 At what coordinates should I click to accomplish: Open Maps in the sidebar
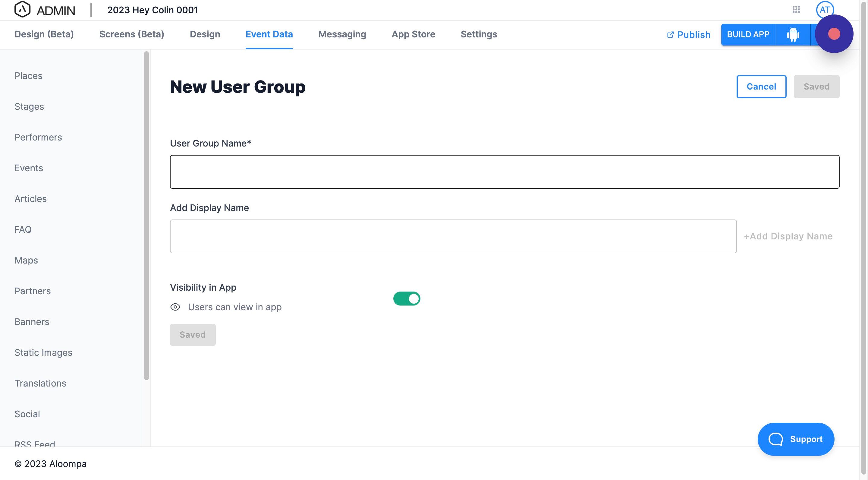point(26,260)
